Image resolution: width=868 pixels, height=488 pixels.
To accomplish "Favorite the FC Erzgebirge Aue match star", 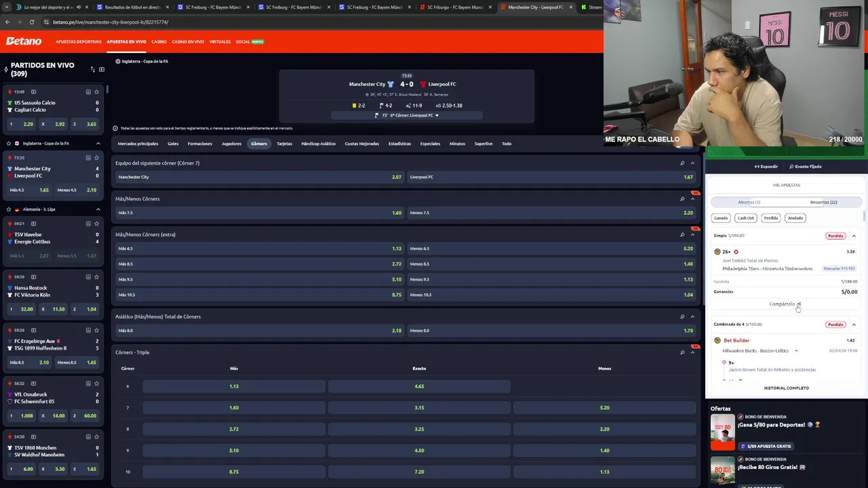I will tap(96, 330).
